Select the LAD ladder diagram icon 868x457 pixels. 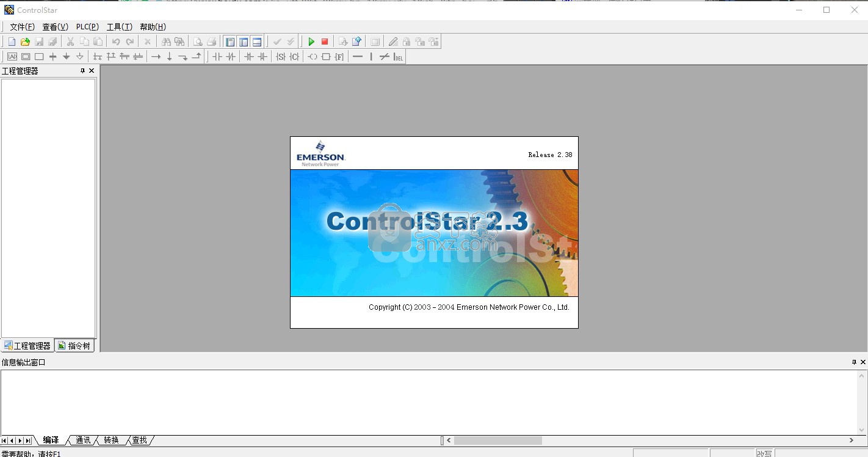click(12, 57)
